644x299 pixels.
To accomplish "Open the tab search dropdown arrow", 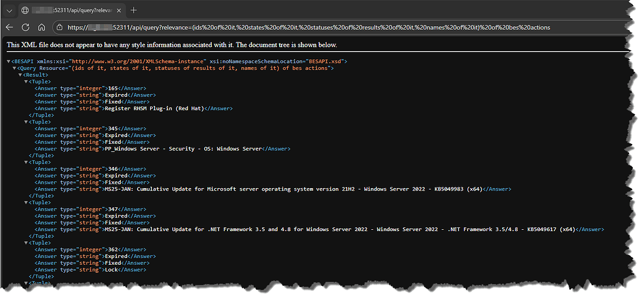I will pos(9,10).
